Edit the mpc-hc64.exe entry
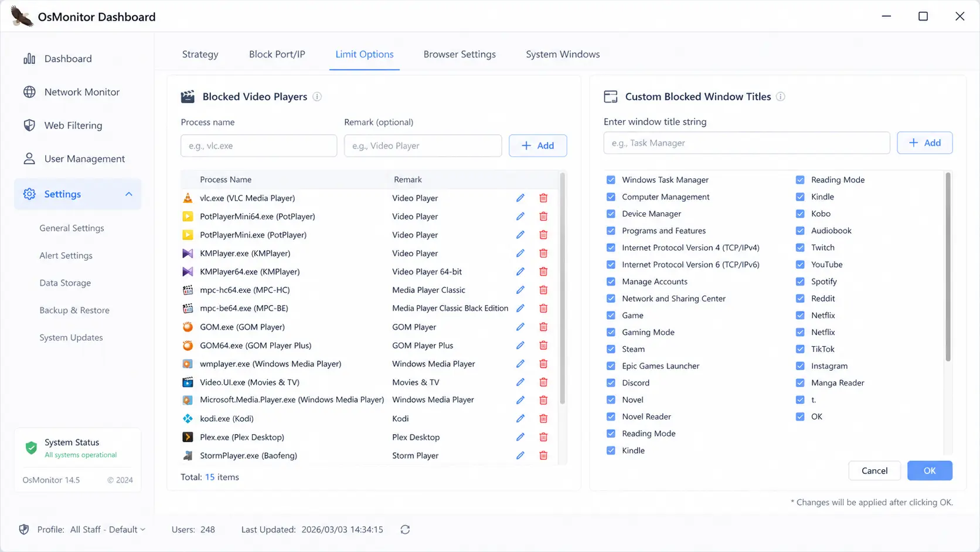Viewport: 980px width, 552px height. coord(520,290)
